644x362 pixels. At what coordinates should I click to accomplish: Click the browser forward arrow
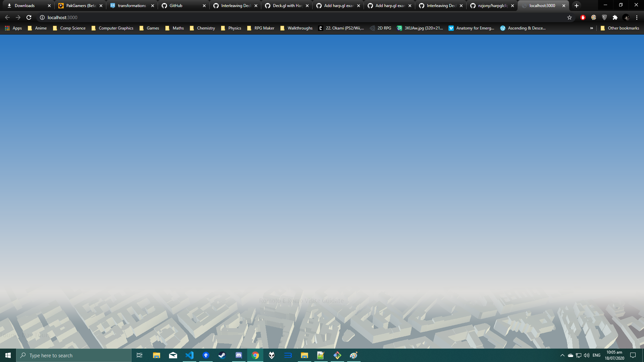(x=18, y=17)
